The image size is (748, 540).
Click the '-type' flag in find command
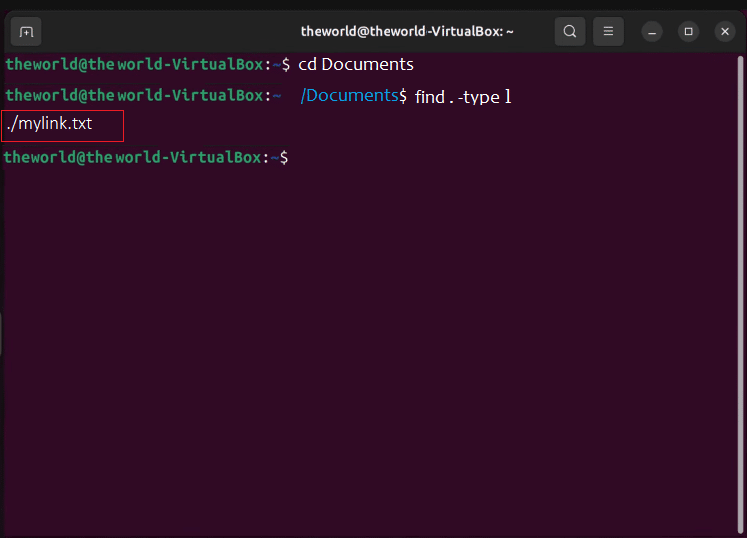[478, 97]
